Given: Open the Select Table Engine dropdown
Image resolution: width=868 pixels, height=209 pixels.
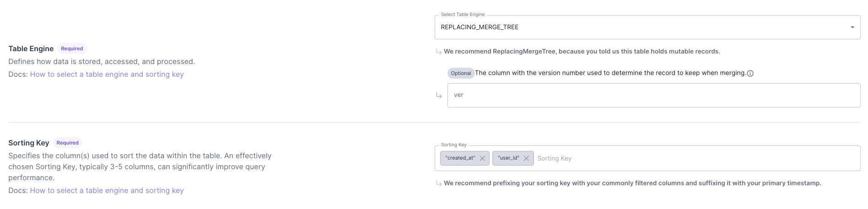Looking at the screenshot, I should 641,27.
